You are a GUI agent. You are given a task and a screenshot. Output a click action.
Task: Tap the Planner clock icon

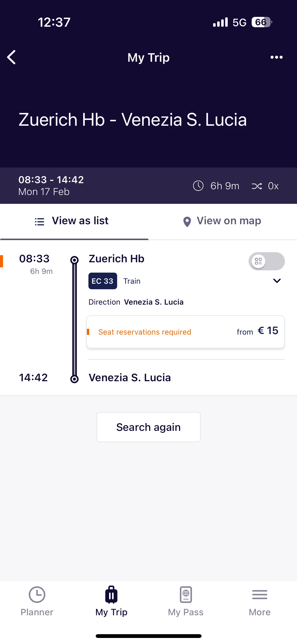pyautogui.click(x=37, y=595)
